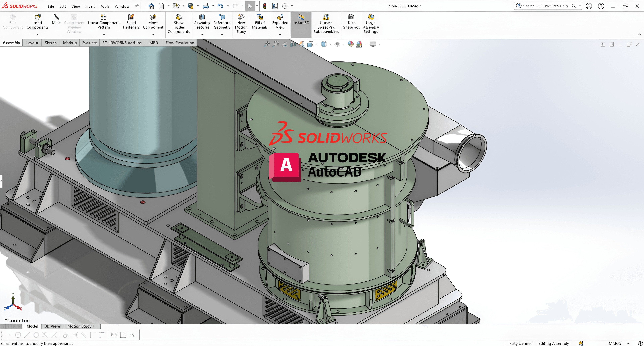Viewport: 644px width, 346px height.
Task: Click the Rebuild traffic light icon
Action: coord(265,6)
